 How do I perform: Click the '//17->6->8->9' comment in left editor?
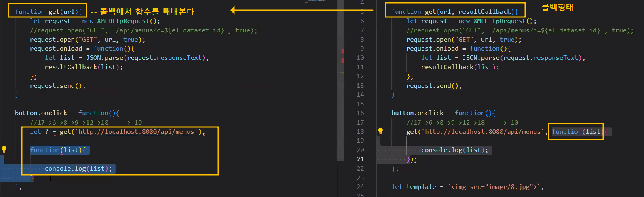86,123
